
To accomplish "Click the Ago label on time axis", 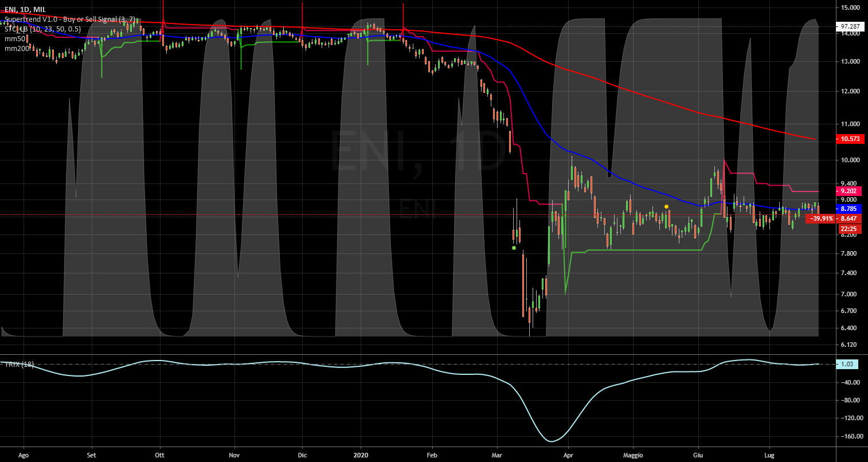I will 24,456.
